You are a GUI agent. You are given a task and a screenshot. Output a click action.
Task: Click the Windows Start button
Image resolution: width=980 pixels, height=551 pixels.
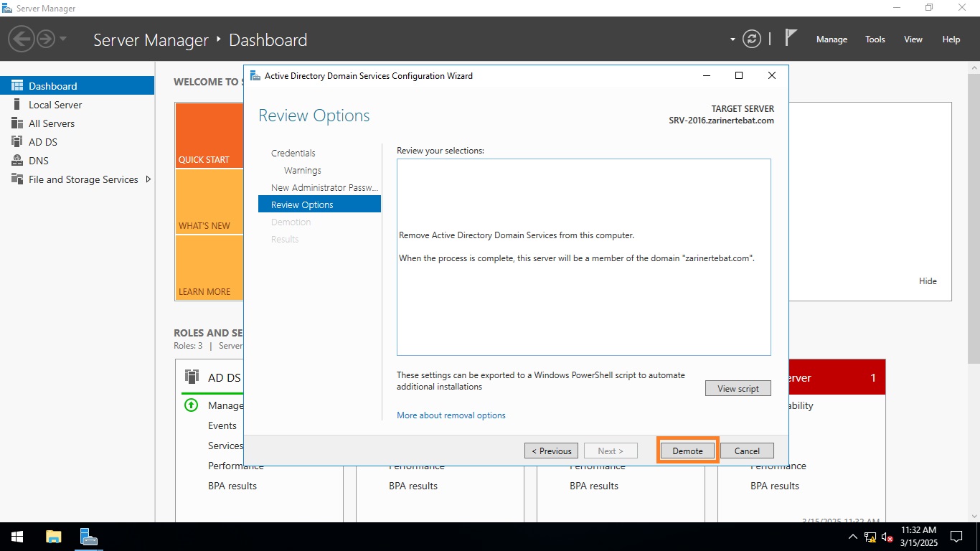17,537
